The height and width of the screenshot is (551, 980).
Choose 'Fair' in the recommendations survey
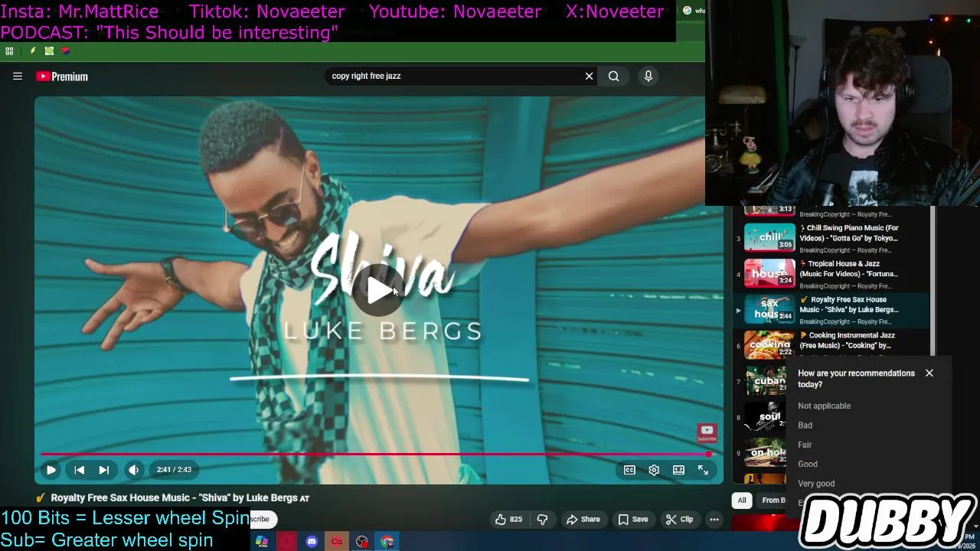(x=805, y=445)
